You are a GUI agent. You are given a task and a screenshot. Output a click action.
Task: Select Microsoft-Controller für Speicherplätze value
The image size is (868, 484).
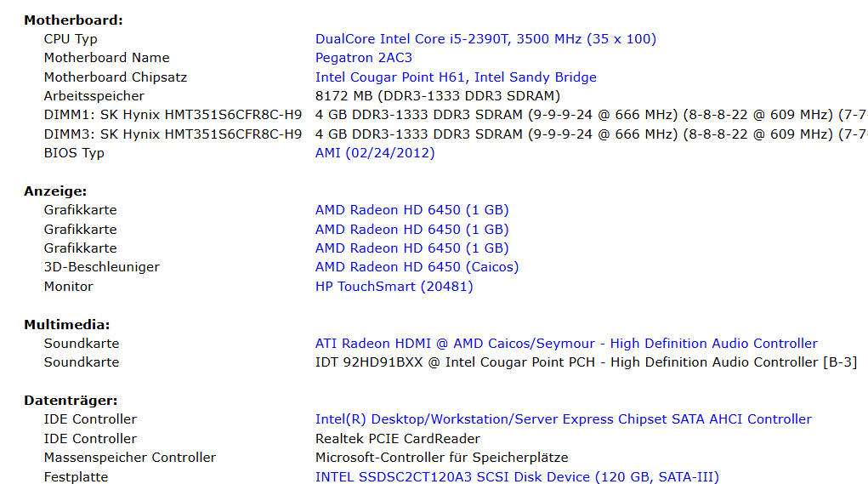(x=442, y=458)
